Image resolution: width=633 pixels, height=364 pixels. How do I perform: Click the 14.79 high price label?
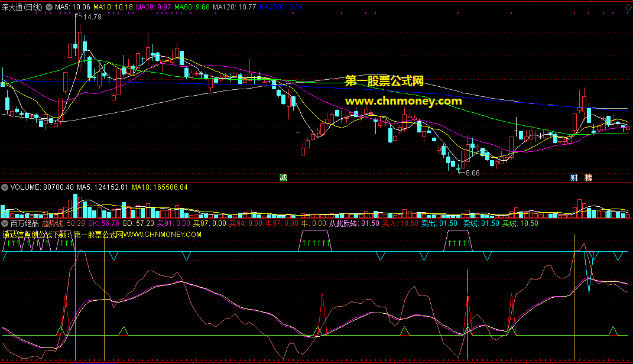pos(92,17)
